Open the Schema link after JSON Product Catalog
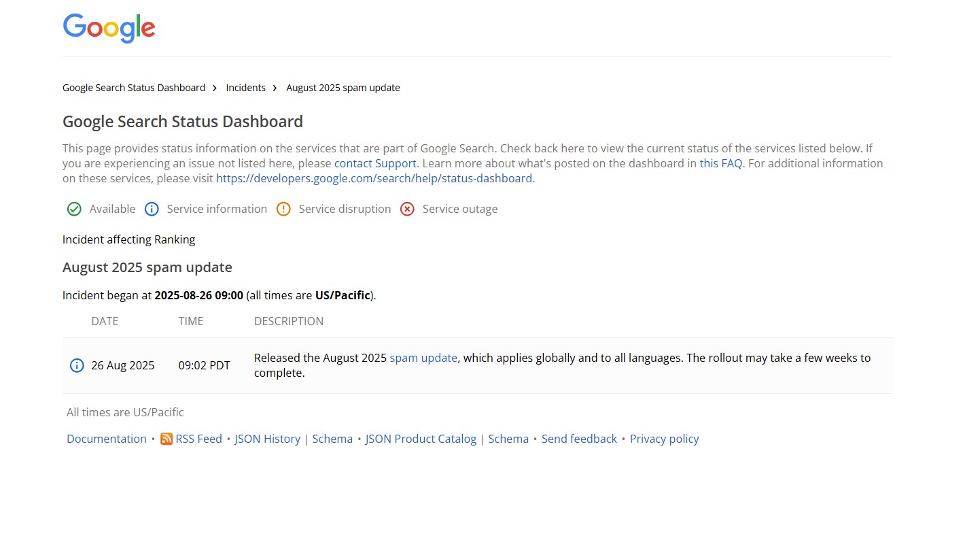This screenshot has height=536, width=980. (x=508, y=439)
